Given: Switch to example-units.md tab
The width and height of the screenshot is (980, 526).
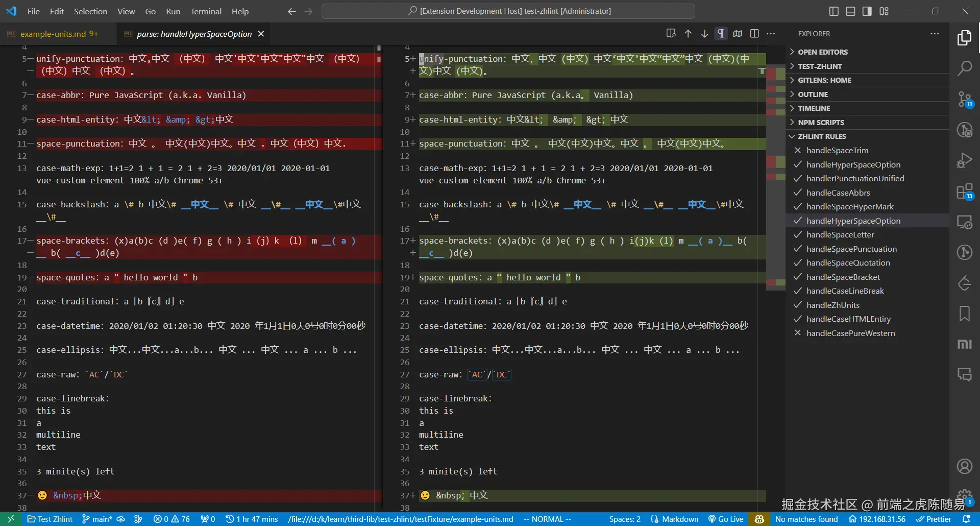Looking at the screenshot, I should tap(53, 34).
